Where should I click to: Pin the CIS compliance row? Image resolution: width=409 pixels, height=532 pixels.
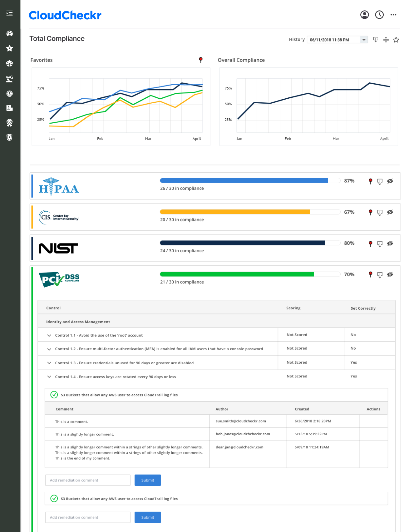(x=370, y=213)
